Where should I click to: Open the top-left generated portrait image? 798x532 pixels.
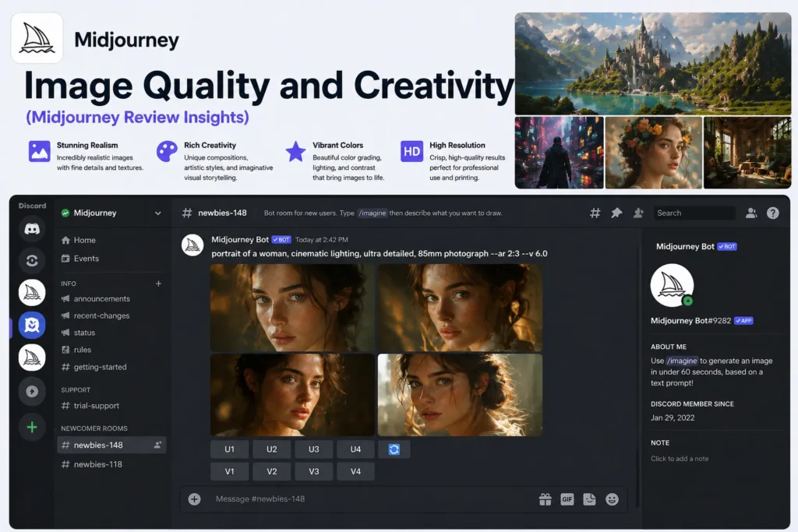point(293,307)
